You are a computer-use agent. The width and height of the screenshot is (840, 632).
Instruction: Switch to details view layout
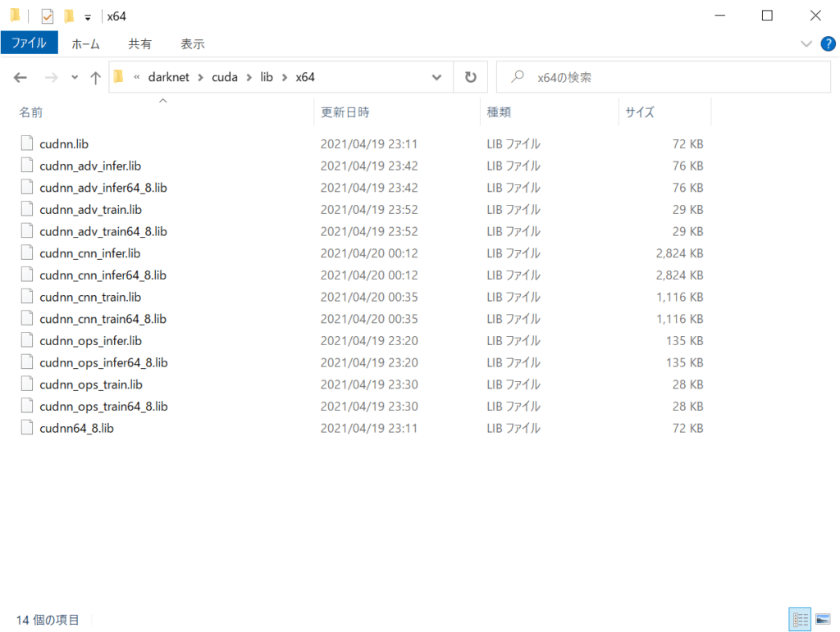point(801,620)
